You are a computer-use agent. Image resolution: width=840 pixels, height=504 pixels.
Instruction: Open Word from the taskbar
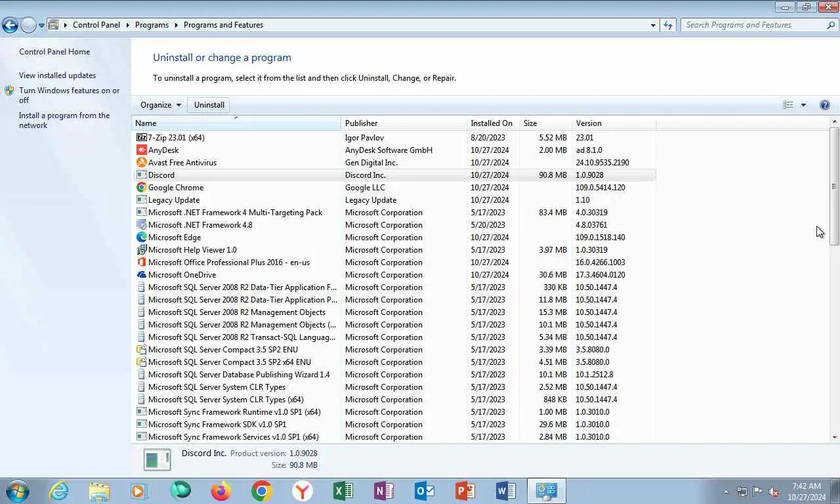point(506,491)
